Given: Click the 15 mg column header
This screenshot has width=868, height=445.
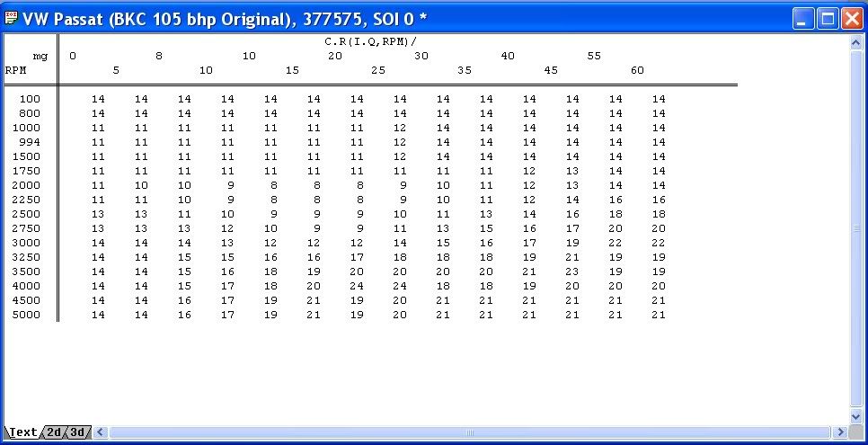Looking at the screenshot, I should coord(292,70).
